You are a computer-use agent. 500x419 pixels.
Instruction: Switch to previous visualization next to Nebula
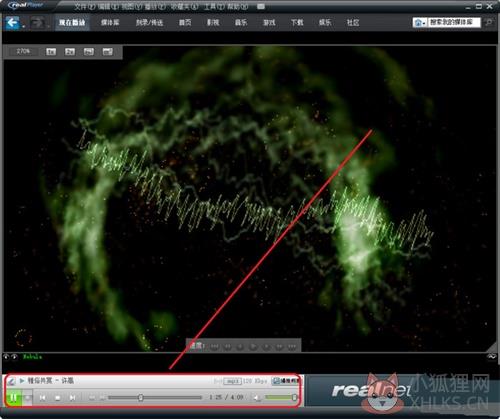point(6,357)
